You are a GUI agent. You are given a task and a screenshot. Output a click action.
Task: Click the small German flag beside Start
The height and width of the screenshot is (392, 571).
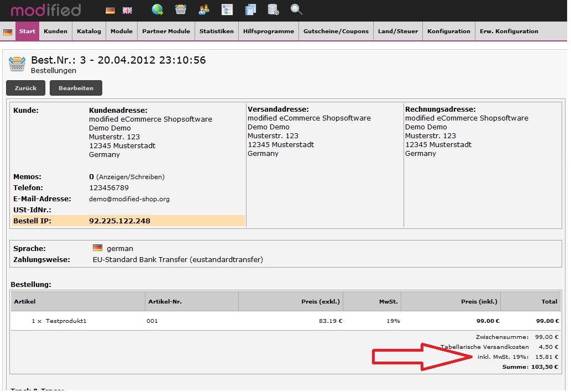(x=8, y=32)
